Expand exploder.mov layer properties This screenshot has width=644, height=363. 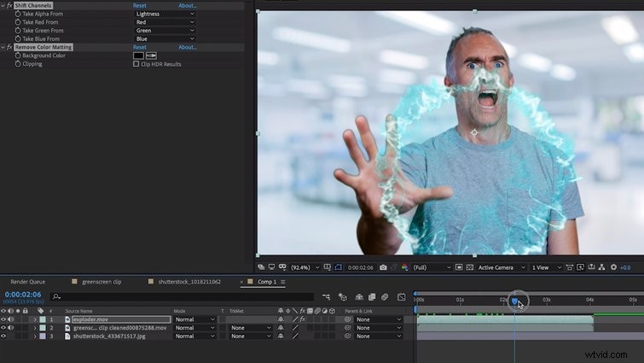pyautogui.click(x=35, y=319)
